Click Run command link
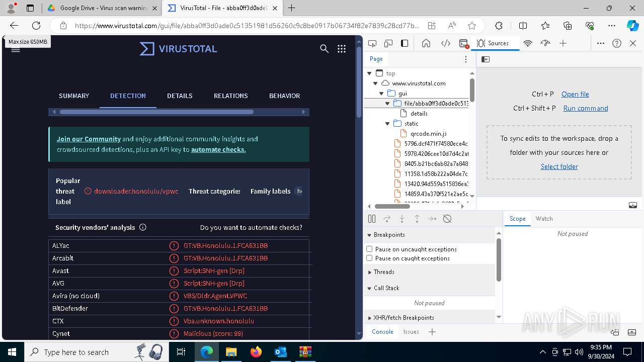Screen dimensions: 644x362 (x=586, y=108)
